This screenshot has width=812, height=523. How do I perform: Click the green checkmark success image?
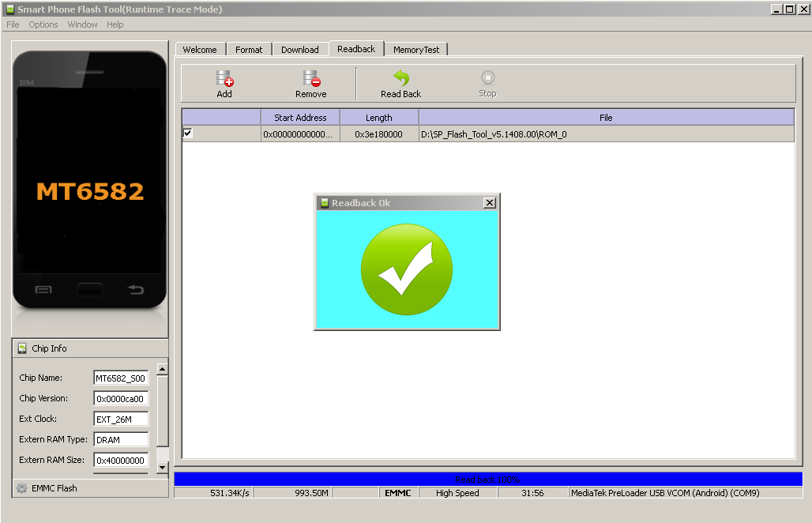(407, 270)
